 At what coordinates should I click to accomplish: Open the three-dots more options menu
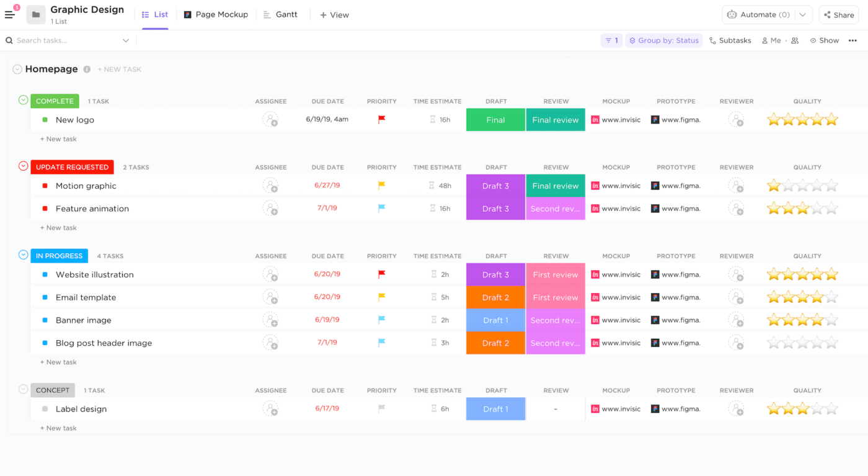click(852, 40)
